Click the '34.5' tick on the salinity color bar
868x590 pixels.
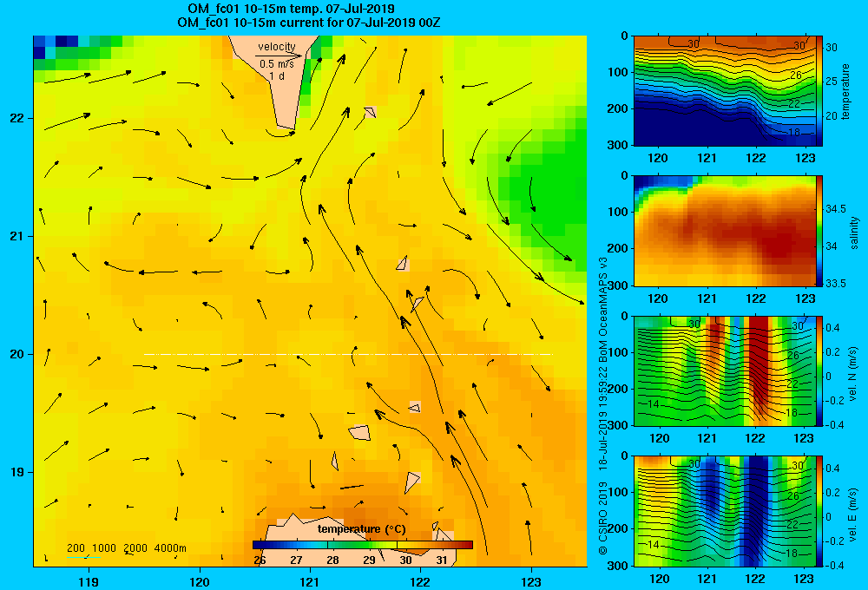836,208
